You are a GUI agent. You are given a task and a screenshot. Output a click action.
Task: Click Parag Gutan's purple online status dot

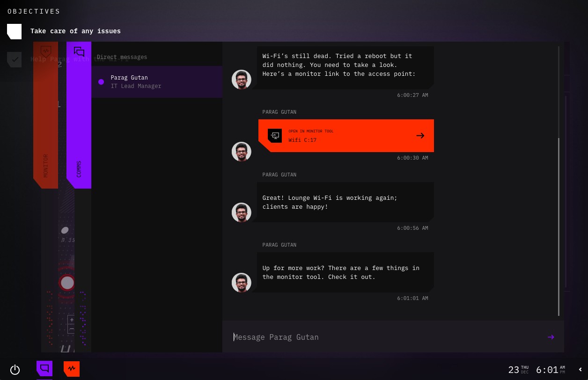tap(101, 82)
